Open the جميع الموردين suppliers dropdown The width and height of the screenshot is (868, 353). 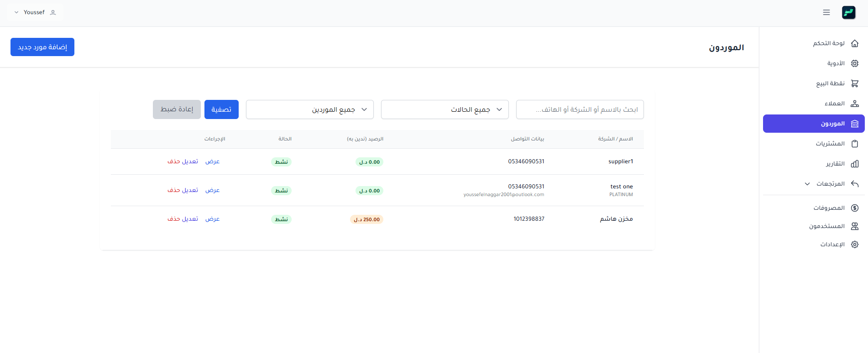[x=310, y=109]
